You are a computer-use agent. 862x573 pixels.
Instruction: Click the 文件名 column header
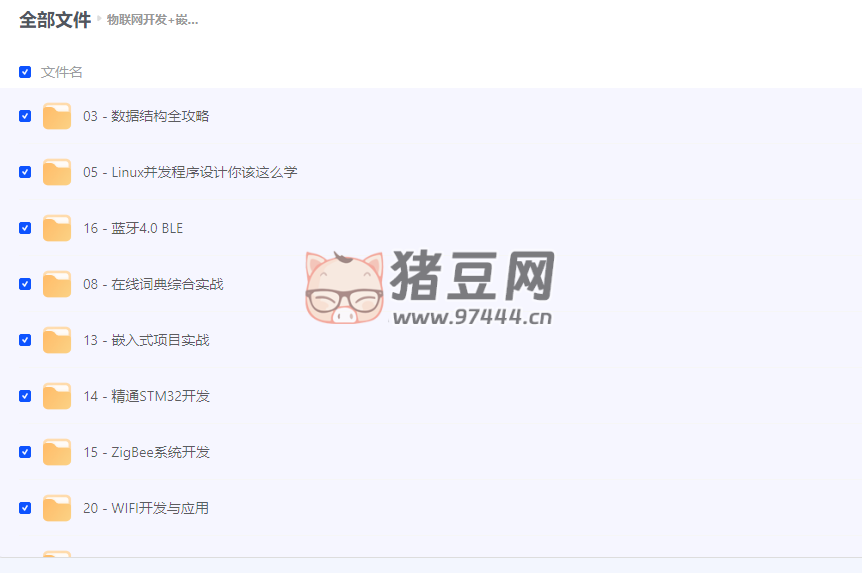tap(62, 72)
